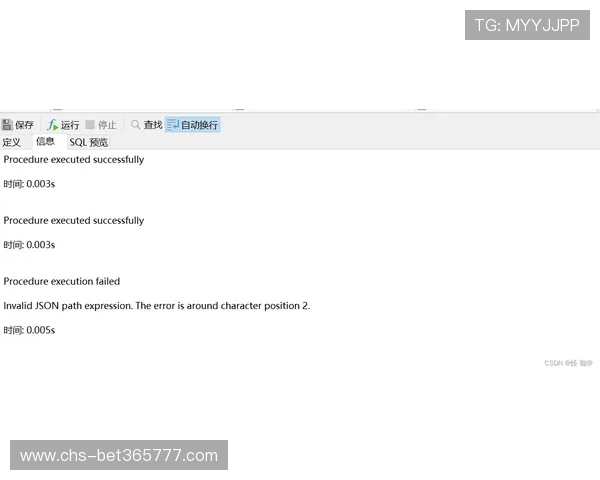Image resolution: width=600 pixels, height=480 pixels.
Task: Toggle the 自动换行 word wrap option
Action: [x=199, y=125]
